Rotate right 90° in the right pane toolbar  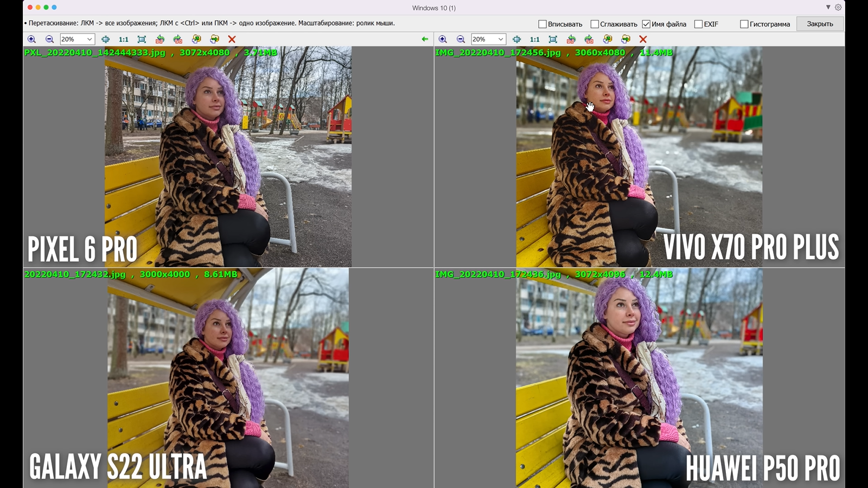tap(589, 39)
